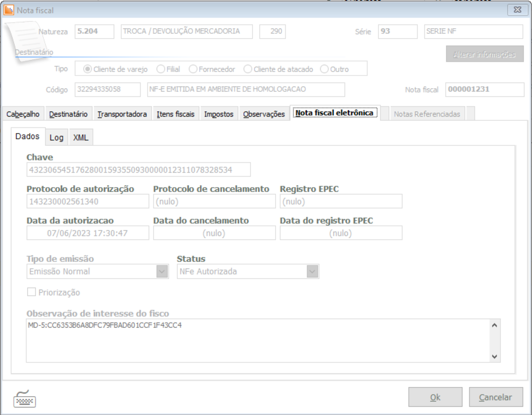Switch to the Destinatário tab
532x415 pixels.
(x=68, y=114)
